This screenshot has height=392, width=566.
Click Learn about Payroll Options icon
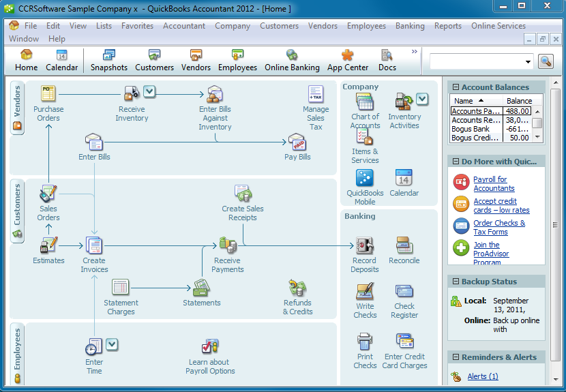coord(210,347)
